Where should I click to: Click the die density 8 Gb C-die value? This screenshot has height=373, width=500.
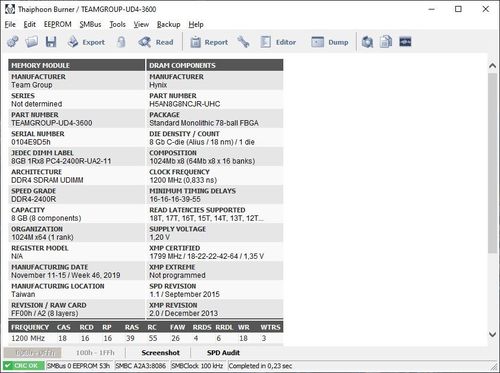pyautogui.click(x=202, y=142)
